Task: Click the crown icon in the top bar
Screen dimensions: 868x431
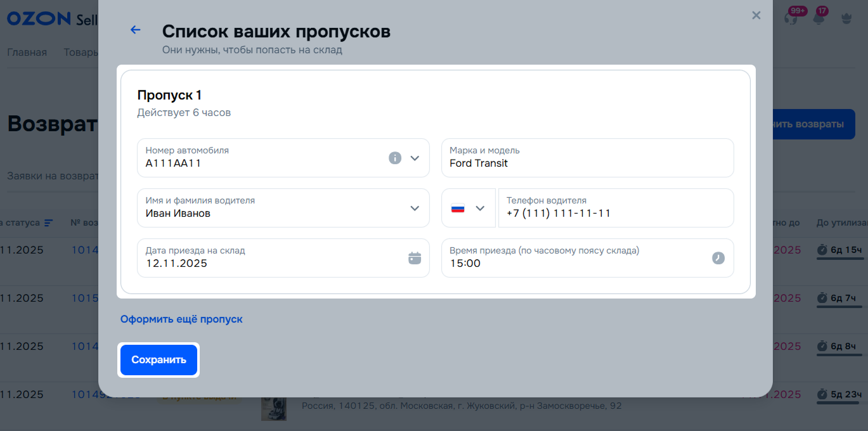Action: (x=846, y=18)
